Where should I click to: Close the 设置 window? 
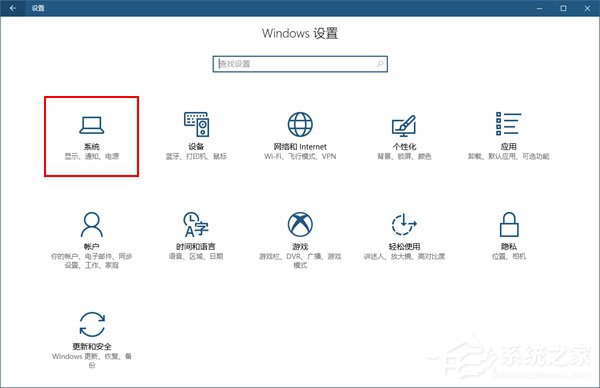(x=587, y=8)
